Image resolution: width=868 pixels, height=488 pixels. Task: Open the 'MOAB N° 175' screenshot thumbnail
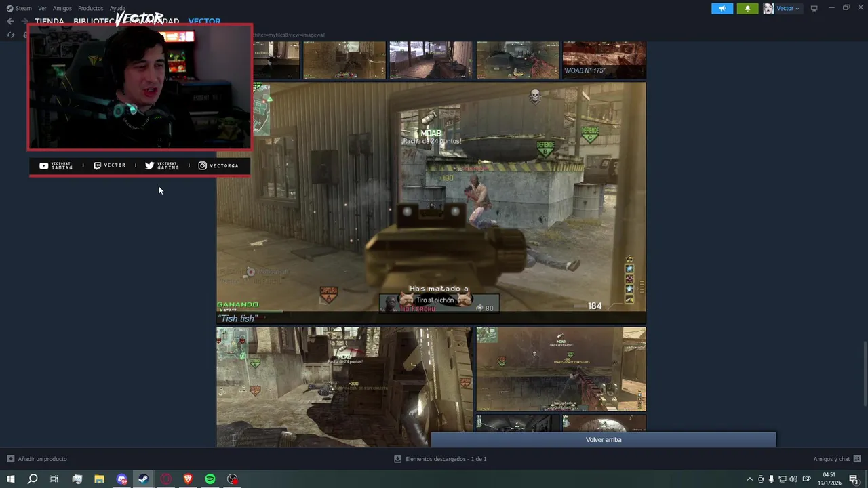[604, 60]
